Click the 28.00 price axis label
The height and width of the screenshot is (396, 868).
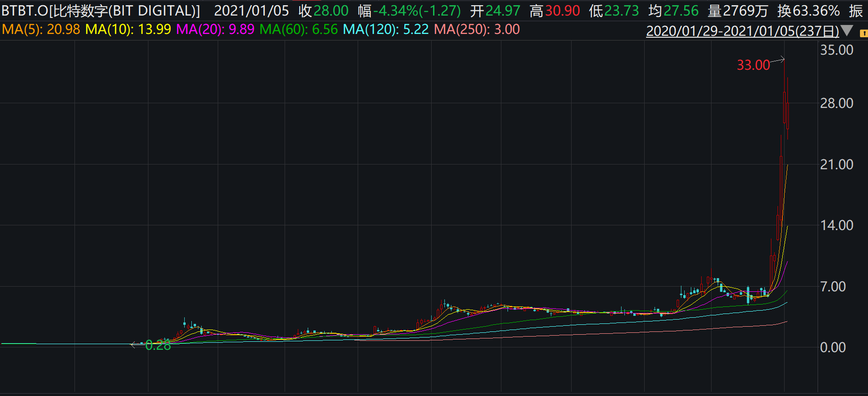point(836,103)
